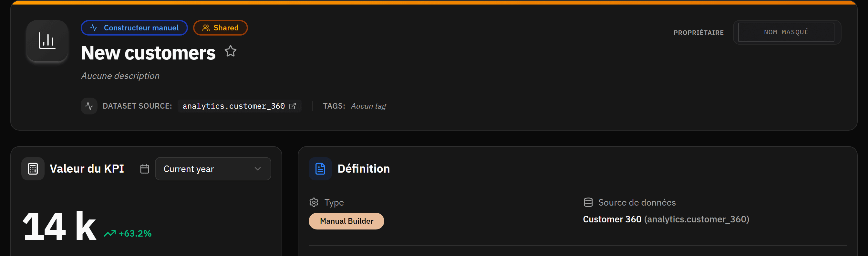Image resolution: width=868 pixels, height=256 pixels.
Task: Click the chevron arrow in Current year selector
Action: (x=258, y=169)
